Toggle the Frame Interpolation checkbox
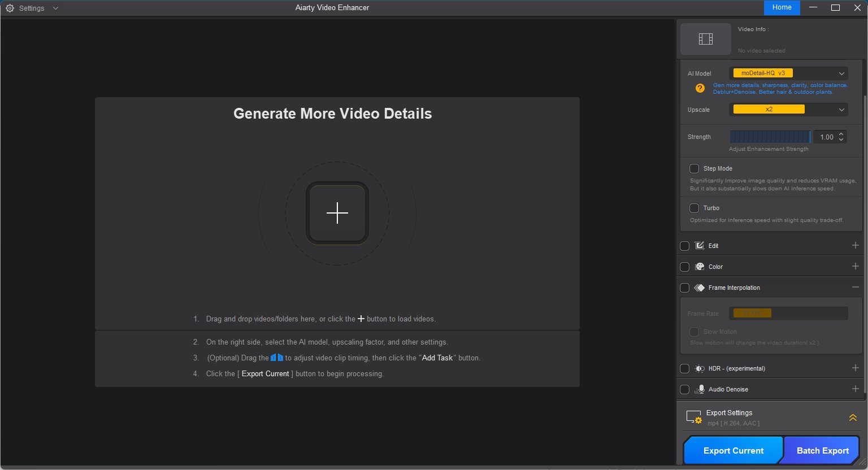Viewport: 868px width, 470px height. 684,288
